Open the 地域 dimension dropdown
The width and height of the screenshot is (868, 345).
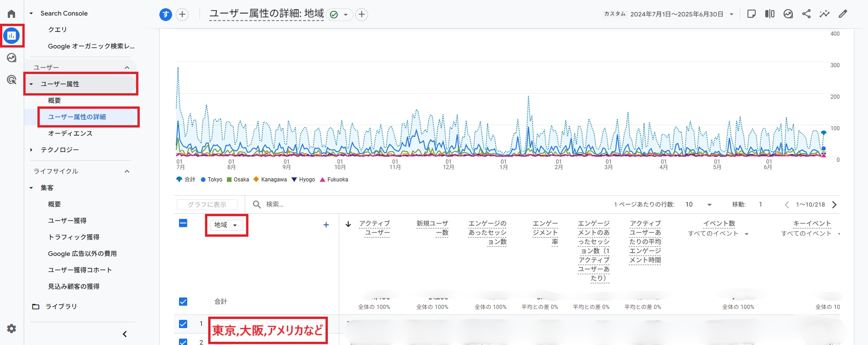[226, 225]
